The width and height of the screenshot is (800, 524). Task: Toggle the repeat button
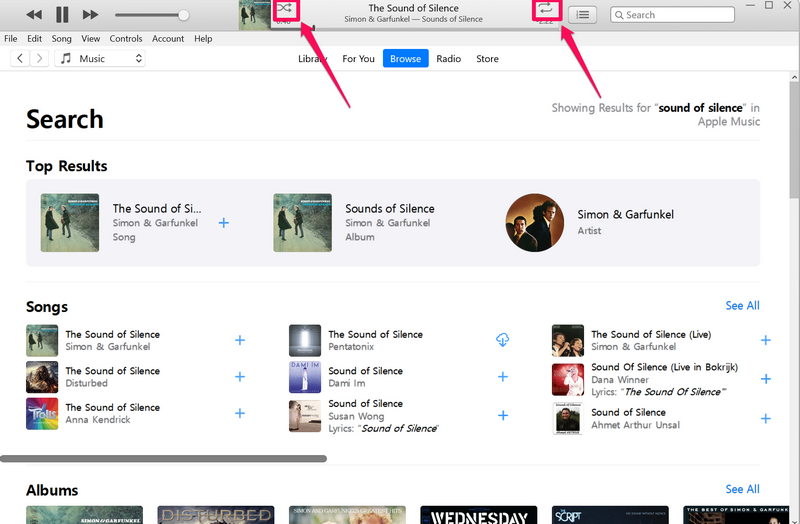(x=546, y=9)
